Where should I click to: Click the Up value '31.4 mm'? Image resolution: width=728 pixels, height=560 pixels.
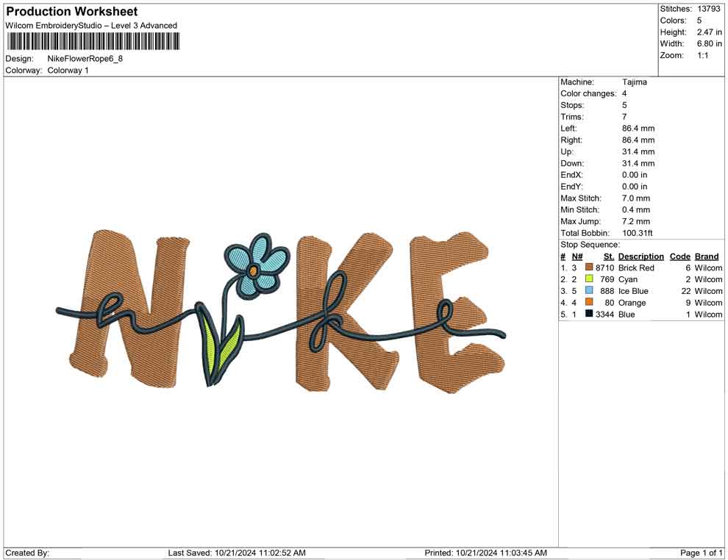tap(638, 151)
